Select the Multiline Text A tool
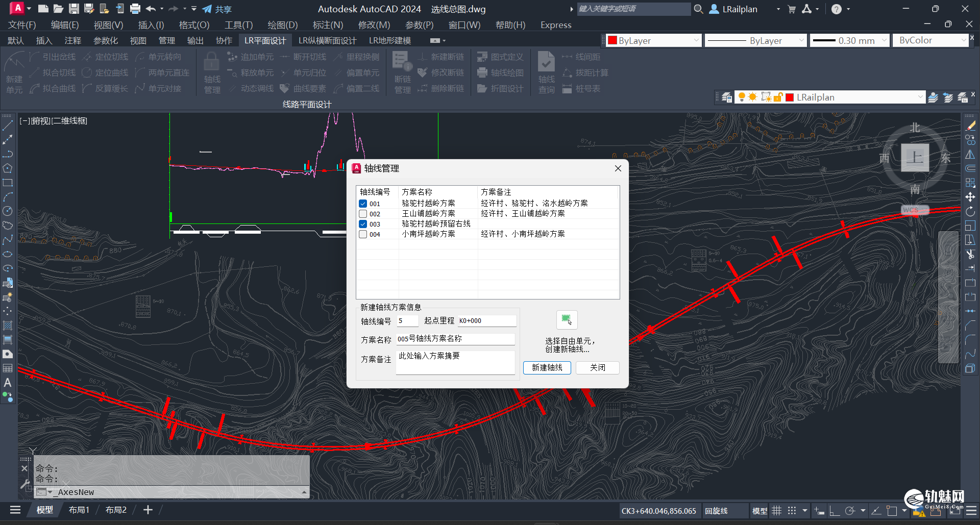This screenshot has width=980, height=525. [8, 382]
